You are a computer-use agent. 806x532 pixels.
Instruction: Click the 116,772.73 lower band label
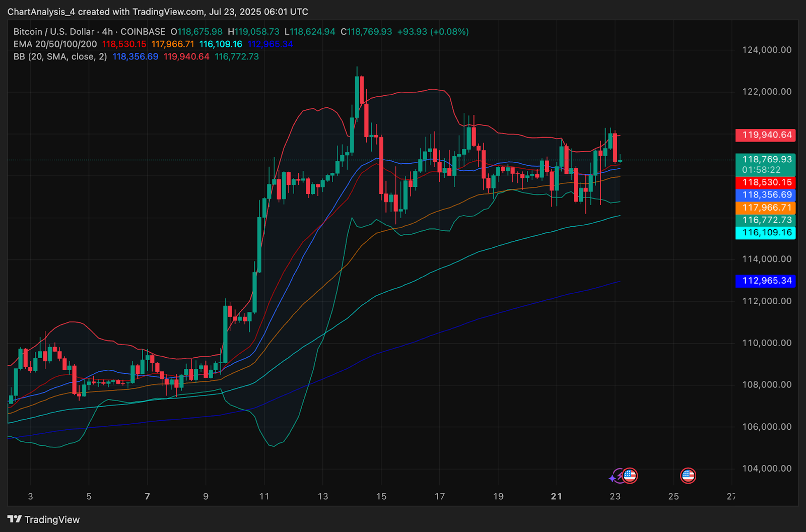(766, 220)
